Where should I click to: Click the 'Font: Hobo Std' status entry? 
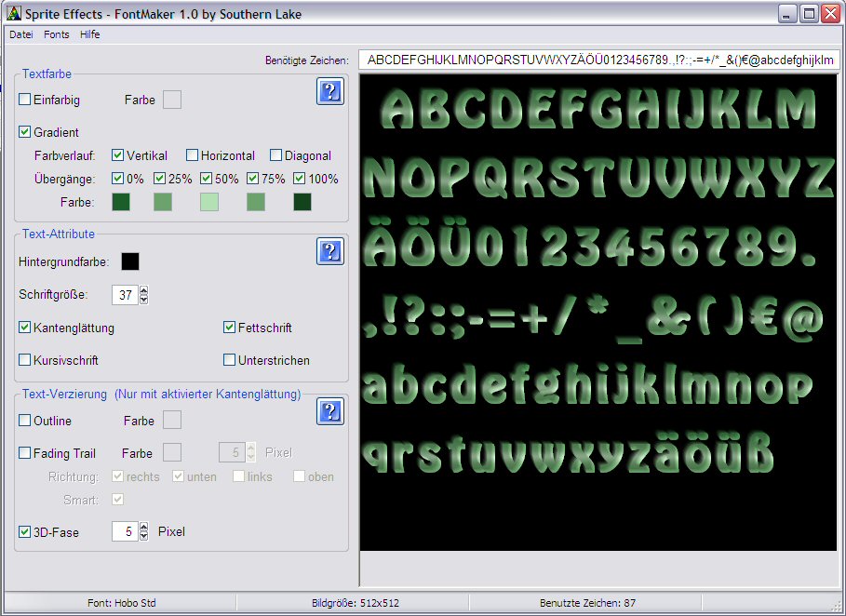click(x=121, y=603)
